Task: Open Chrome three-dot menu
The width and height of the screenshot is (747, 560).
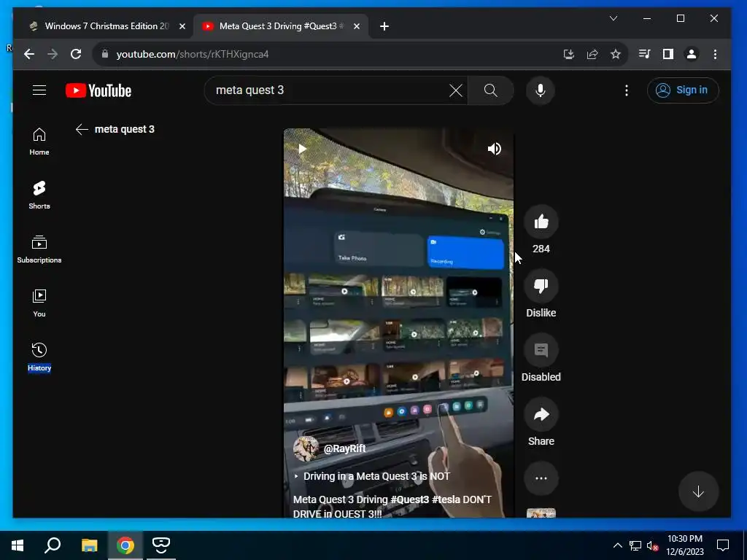Action: click(x=715, y=54)
